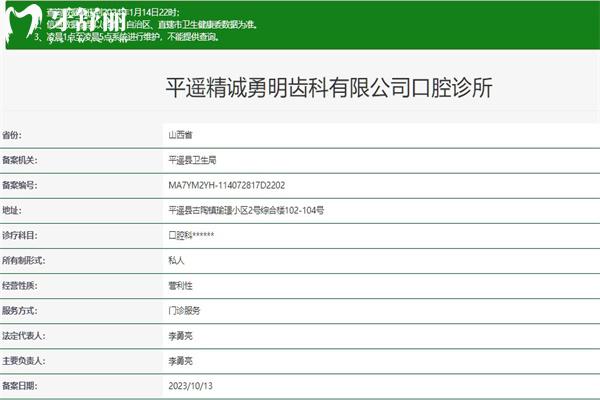Select the 法定代表人 label

coord(24,336)
